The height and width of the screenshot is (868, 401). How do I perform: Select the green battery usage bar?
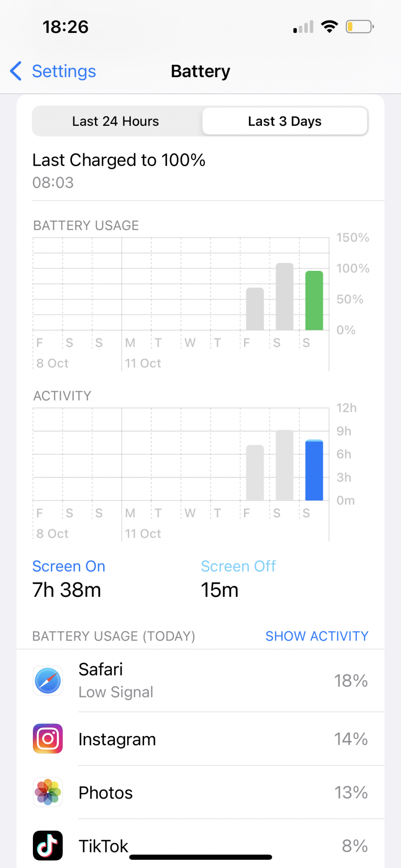[314, 300]
